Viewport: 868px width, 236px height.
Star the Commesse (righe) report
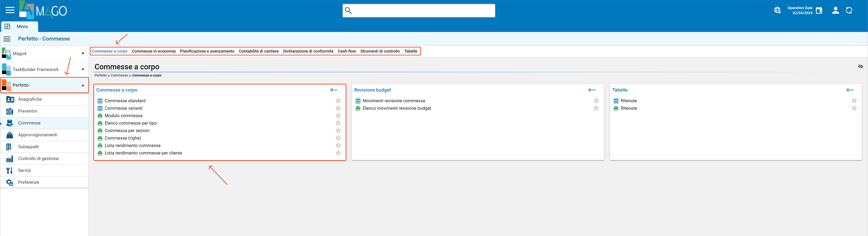pos(338,138)
